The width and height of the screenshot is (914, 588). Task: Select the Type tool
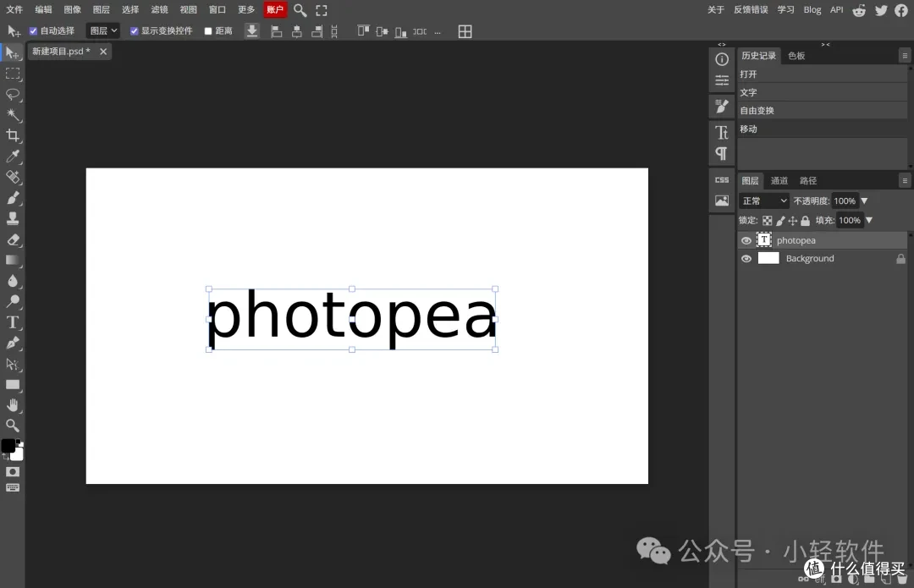click(12, 322)
